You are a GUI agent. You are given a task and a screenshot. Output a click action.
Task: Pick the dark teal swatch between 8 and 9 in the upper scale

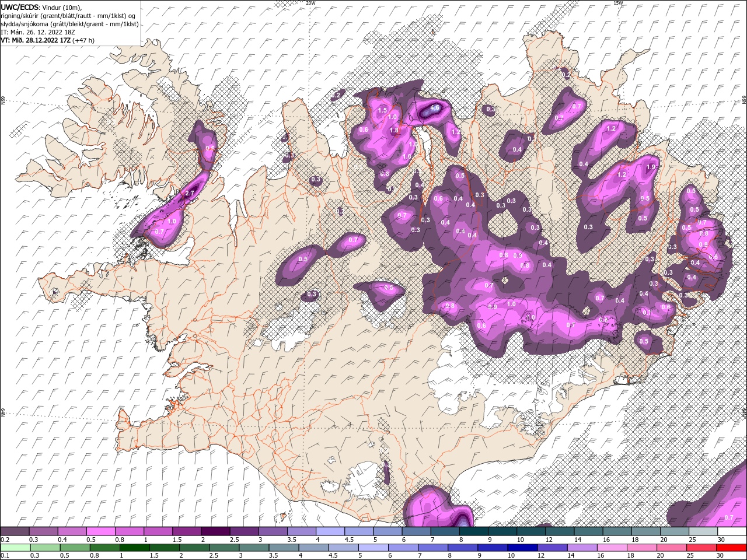pyautogui.click(x=473, y=531)
